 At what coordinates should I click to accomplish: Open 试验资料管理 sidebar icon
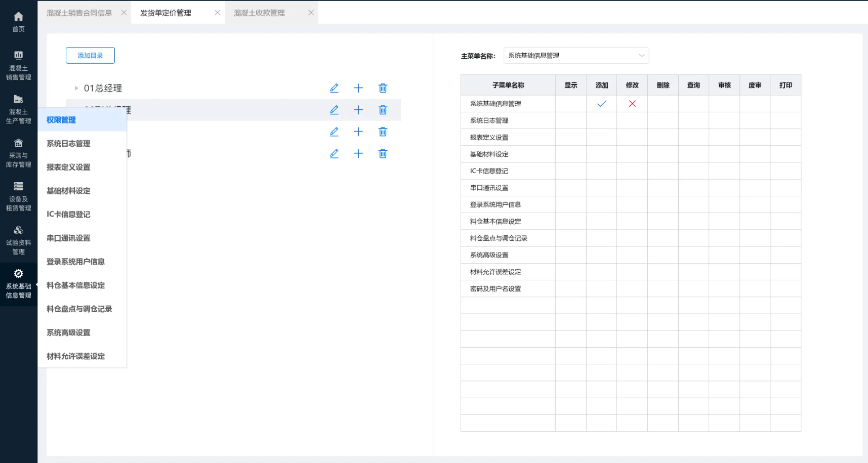click(18, 240)
